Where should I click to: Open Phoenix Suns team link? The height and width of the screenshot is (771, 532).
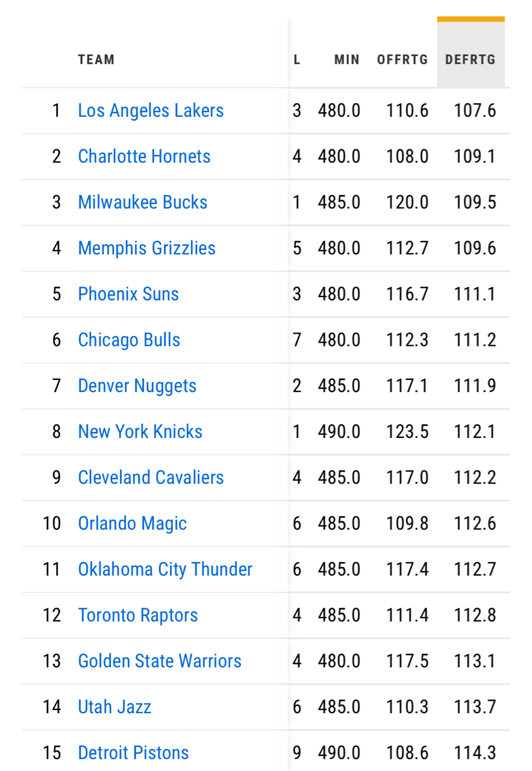point(128,294)
